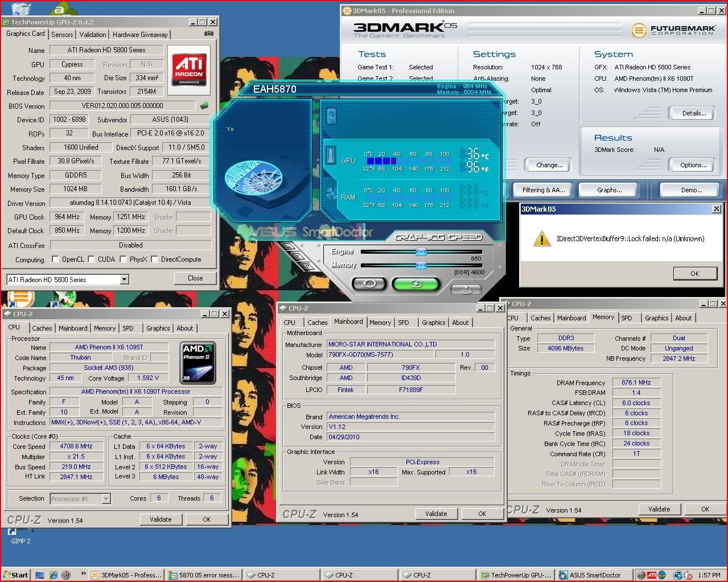
Task: Toggle PhysX checkbox in GPU-Z
Action: [x=124, y=259]
